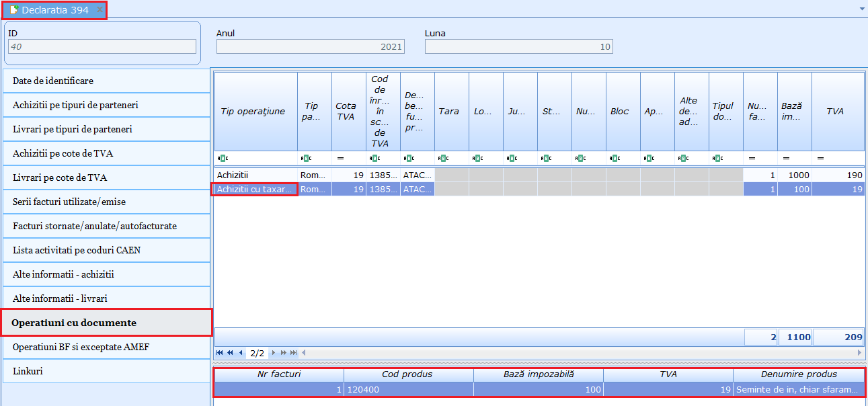Click TVA cell with value 190
The height and width of the screenshot is (406, 868).
click(x=838, y=175)
